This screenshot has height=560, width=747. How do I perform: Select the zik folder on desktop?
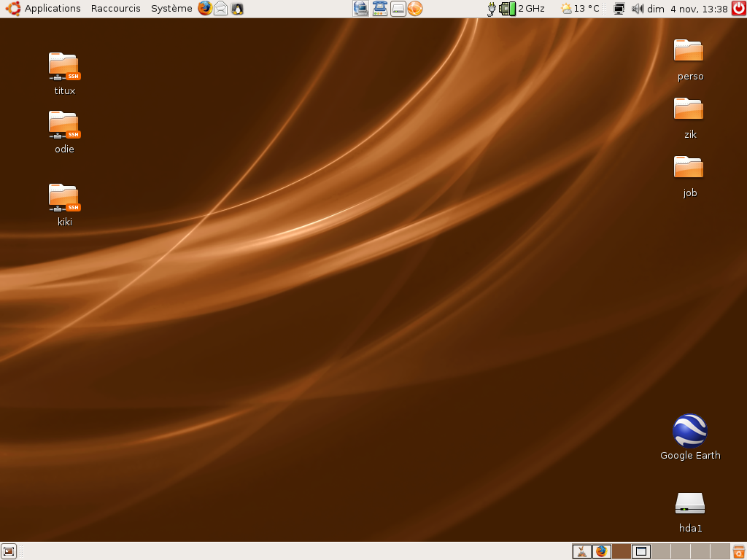(689, 117)
